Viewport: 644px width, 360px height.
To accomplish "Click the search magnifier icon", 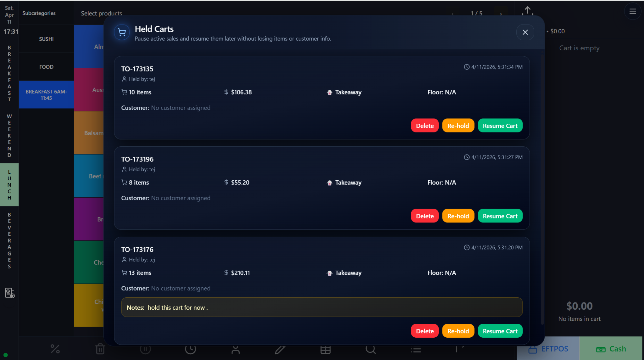I will click(371, 349).
